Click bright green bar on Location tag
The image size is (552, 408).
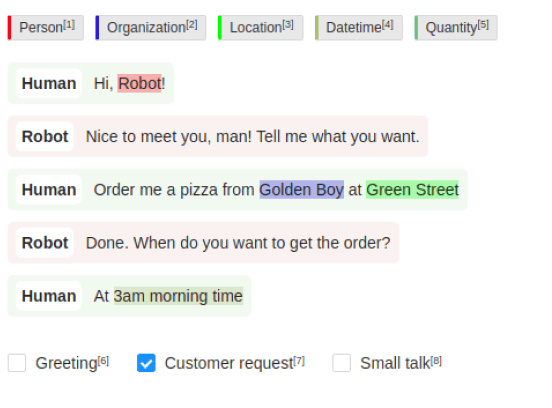(220, 27)
